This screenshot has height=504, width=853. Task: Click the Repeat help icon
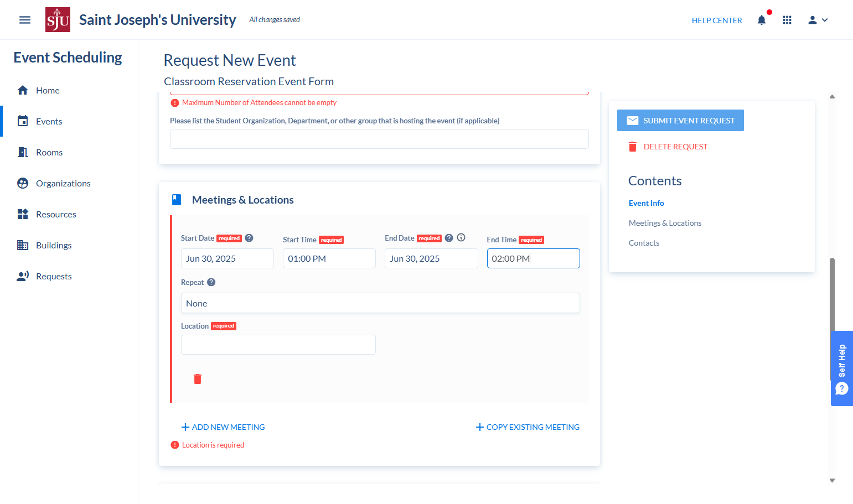211,282
